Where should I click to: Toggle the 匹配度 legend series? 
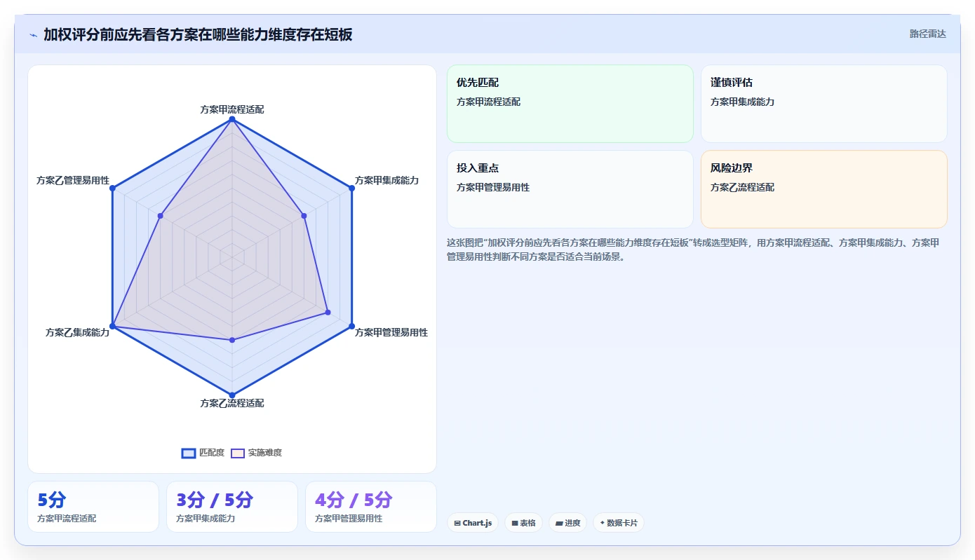point(203,453)
